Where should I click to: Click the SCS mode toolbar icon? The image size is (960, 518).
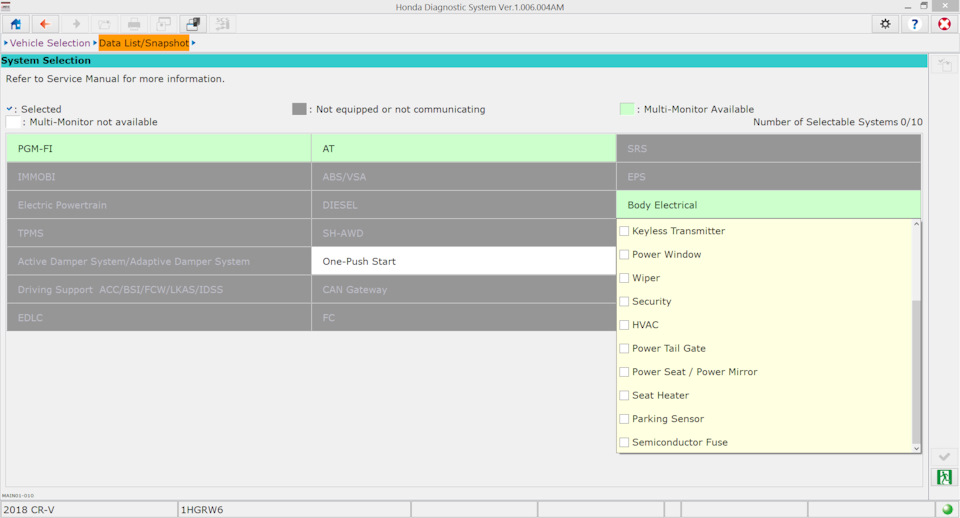click(222, 24)
